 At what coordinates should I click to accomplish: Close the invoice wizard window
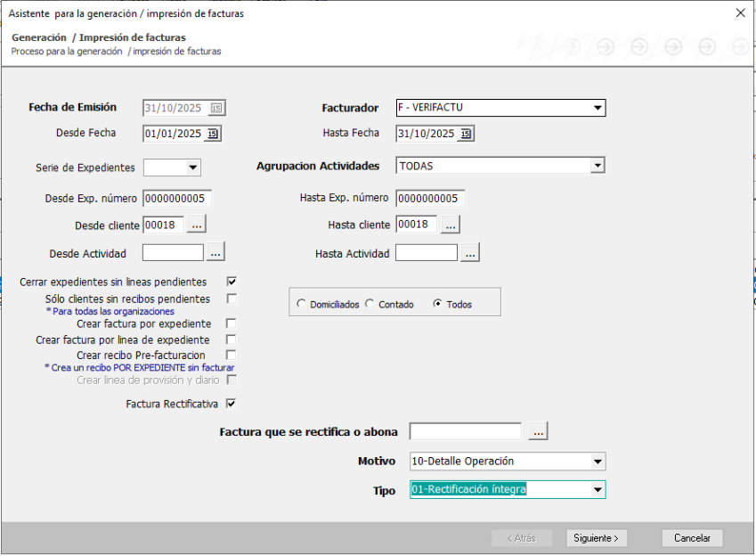pyautogui.click(x=740, y=13)
